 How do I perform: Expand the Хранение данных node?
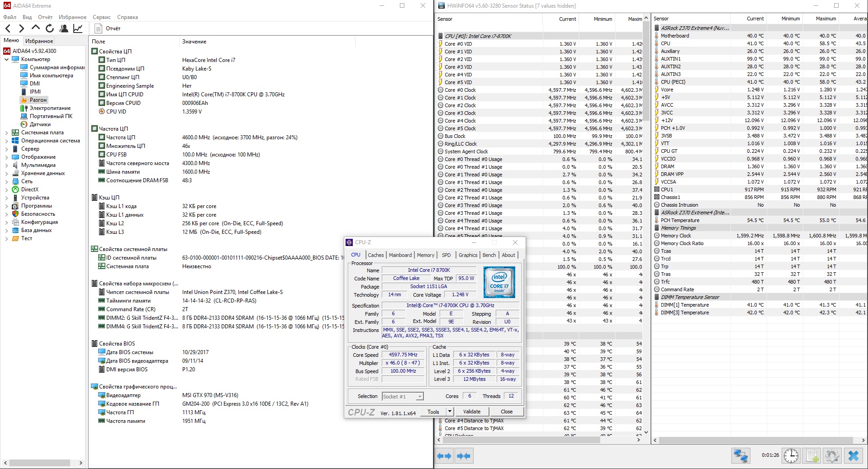(6, 174)
